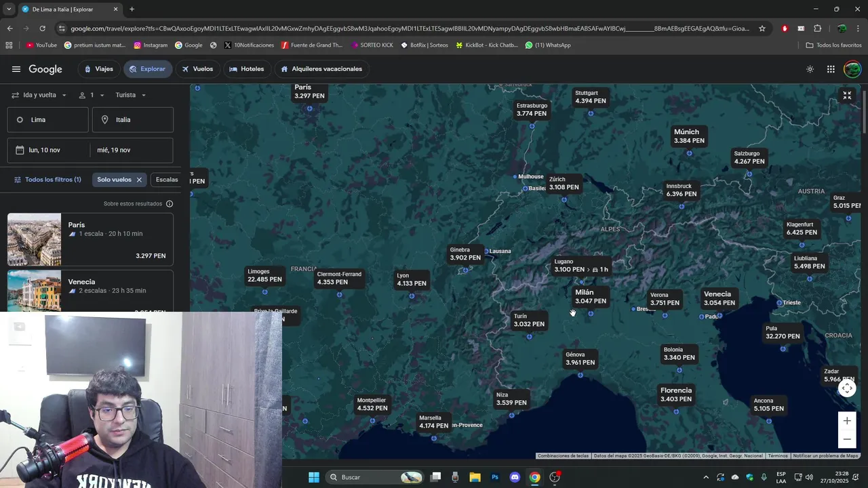This screenshot has width=868, height=488.
Task: Zoom in on the map
Action: click(847, 421)
